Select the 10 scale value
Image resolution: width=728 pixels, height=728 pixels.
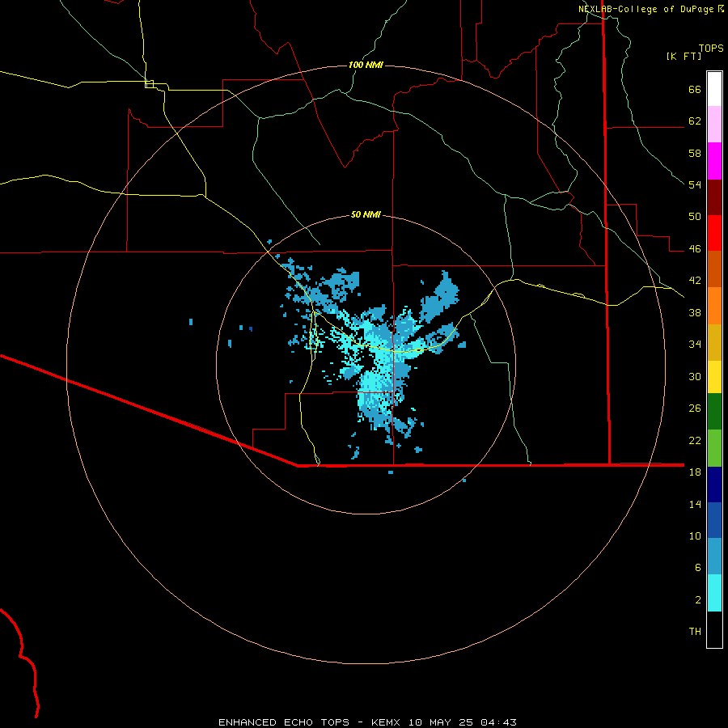coord(695,535)
